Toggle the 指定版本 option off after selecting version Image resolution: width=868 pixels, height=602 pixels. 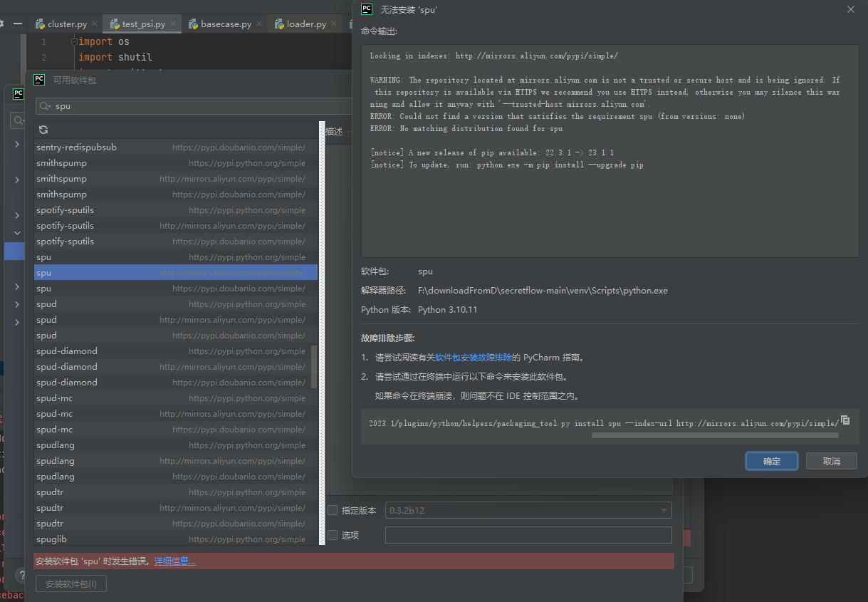tap(332, 510)
